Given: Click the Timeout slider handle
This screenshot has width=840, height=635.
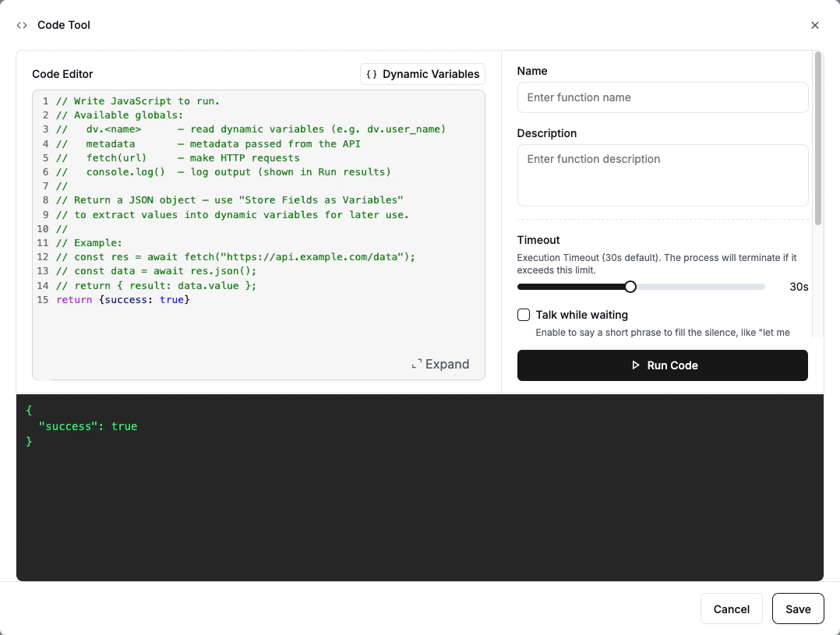Looking at the screenshot, I should (630, 286).
